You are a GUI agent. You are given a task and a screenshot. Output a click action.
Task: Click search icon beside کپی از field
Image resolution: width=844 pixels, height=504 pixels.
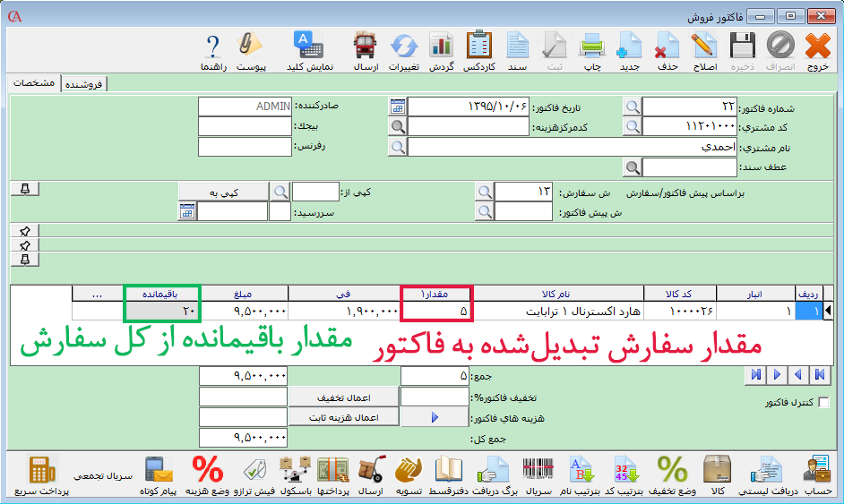tap(280, 192)
